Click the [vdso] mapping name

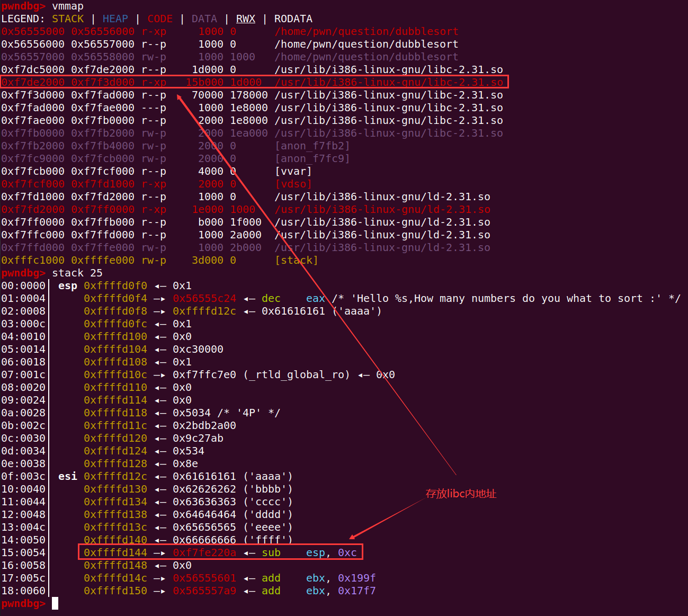pyautogui.click(x=293, y=184)
